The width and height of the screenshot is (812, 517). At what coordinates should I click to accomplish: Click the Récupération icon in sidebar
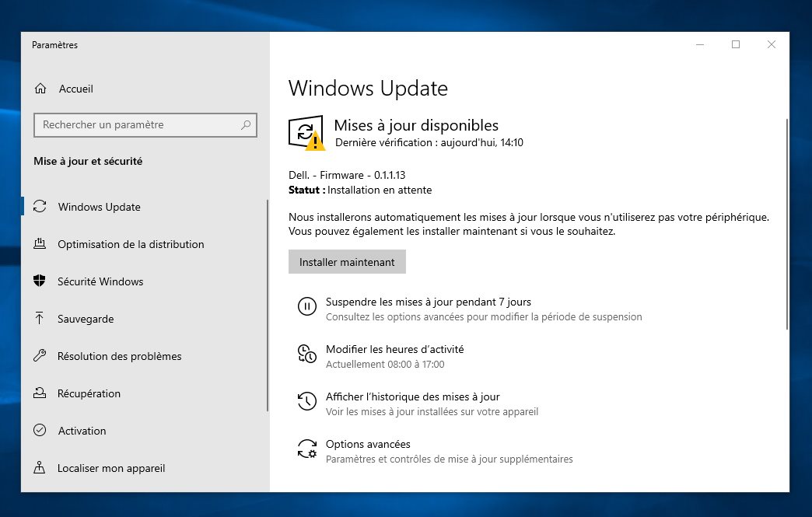(x=40, y=393)
